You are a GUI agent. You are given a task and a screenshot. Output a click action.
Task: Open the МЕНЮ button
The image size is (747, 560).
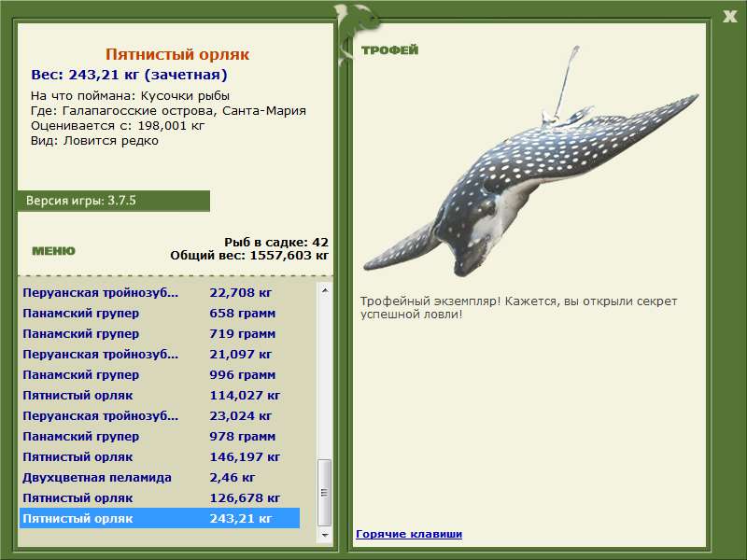53,251
